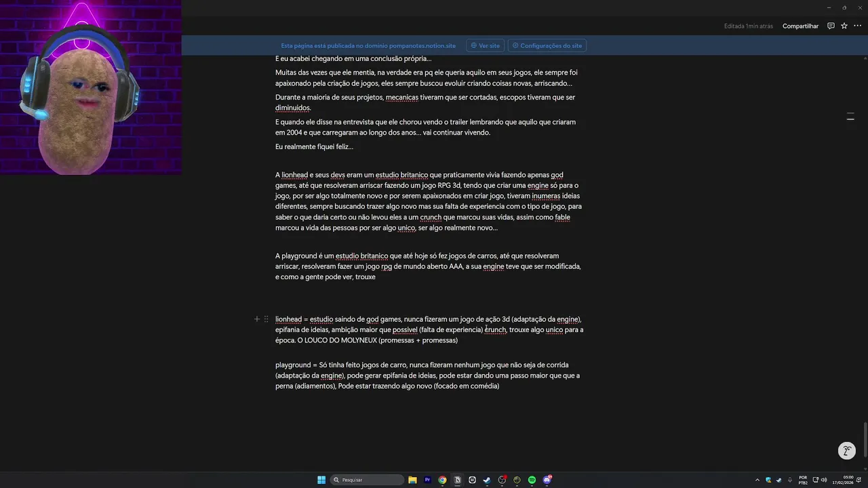Open network and volume quick settings
868x488 pixels.
pos(820,480)
